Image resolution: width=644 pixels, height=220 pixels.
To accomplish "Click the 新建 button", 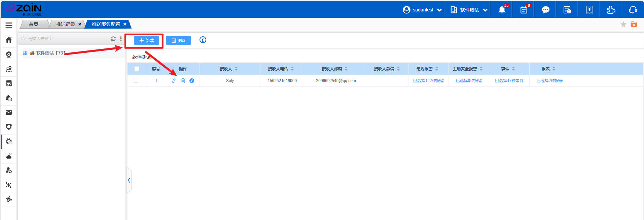I will pyautogui.click(x=146, y=40).
